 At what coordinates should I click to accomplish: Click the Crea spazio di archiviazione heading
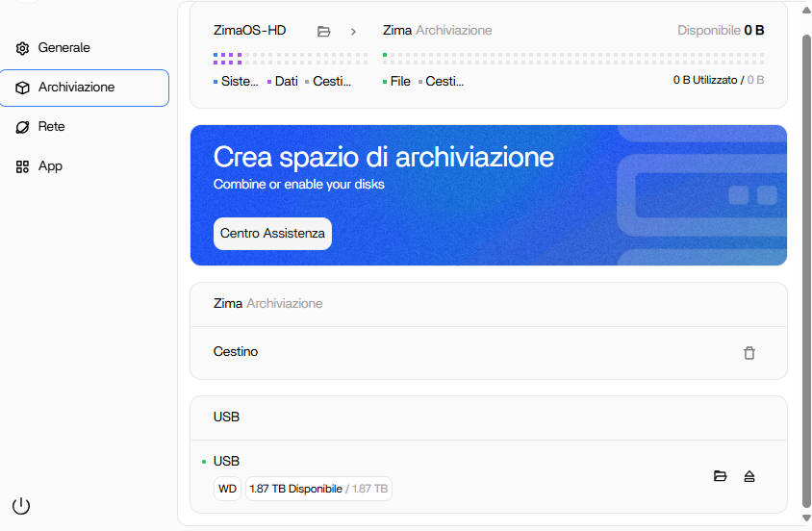click(383, 157)
